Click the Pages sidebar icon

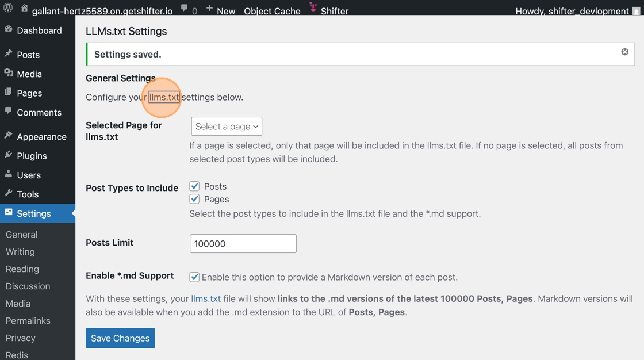pyautogui.click(x=8, y=92)
